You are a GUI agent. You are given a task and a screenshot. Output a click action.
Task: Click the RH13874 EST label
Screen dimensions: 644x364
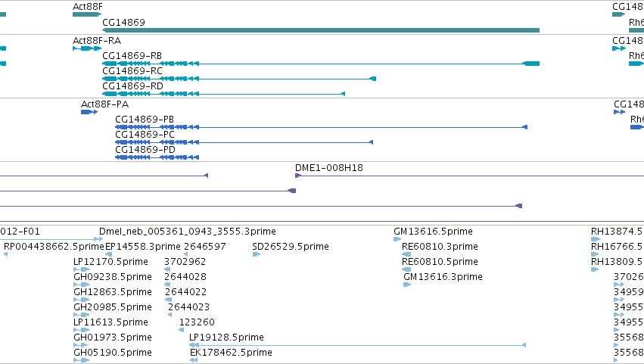coord(618,232)
